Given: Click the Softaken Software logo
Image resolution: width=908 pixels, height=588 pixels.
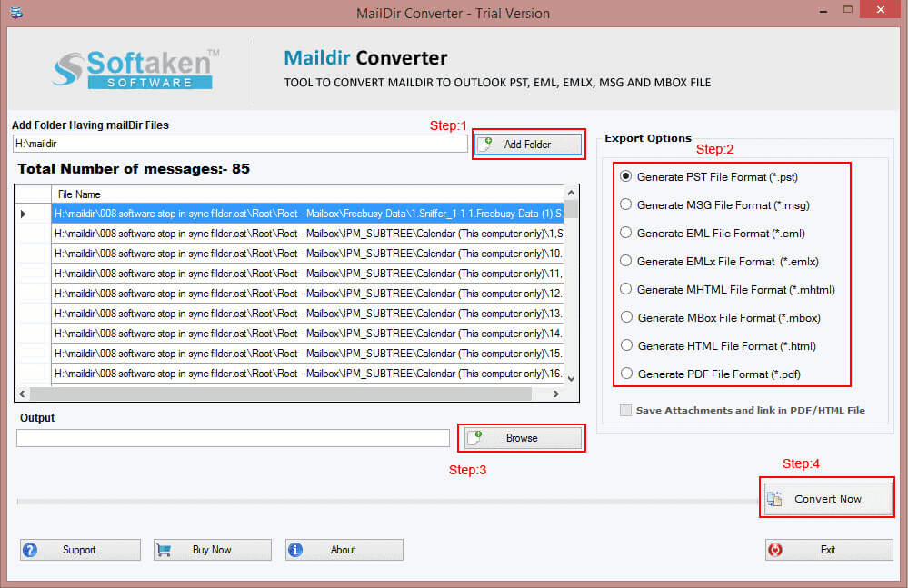Looking at the screenshot, I should [x=136, y=69].
